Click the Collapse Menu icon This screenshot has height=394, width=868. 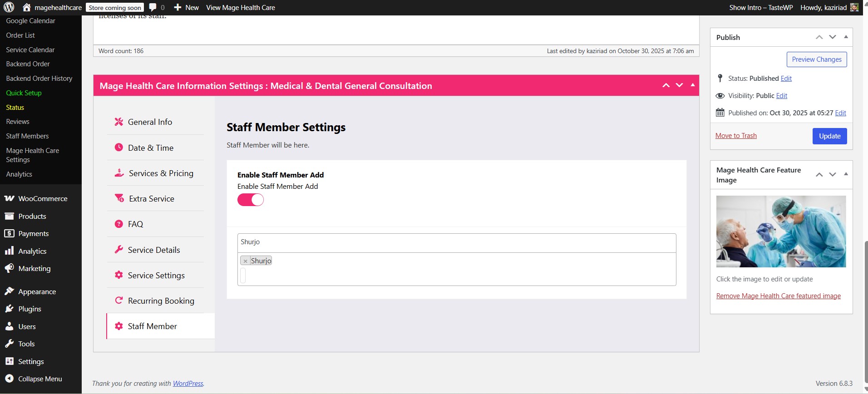[9, 379]
